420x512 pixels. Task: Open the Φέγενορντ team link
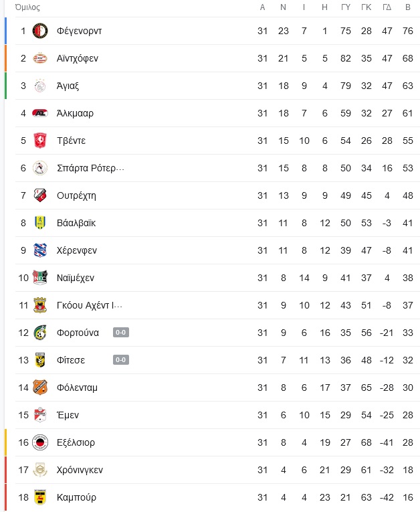pyautogui.click(x=79, y=31)
